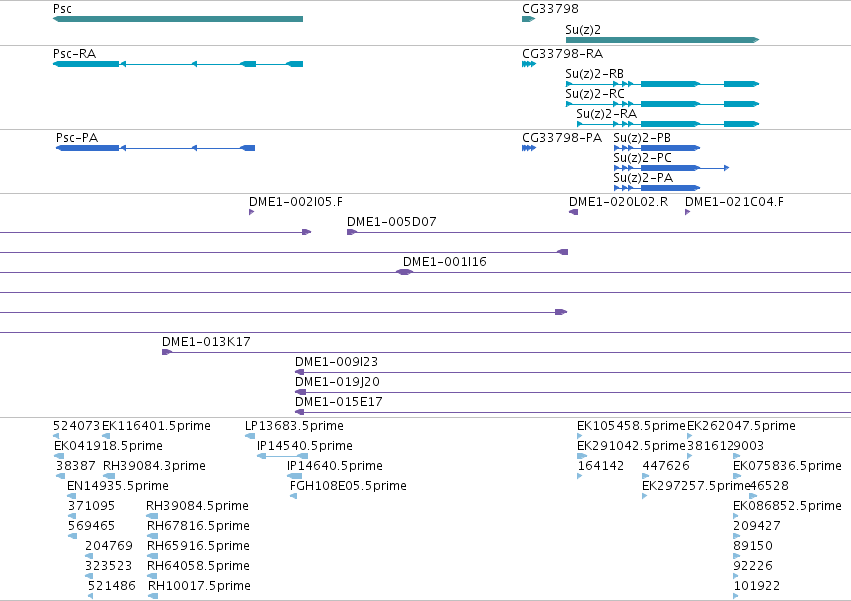Viewport: 851px width, 601px height.
Task: Open EST RH39084.3prime
Action: [154, 466]
